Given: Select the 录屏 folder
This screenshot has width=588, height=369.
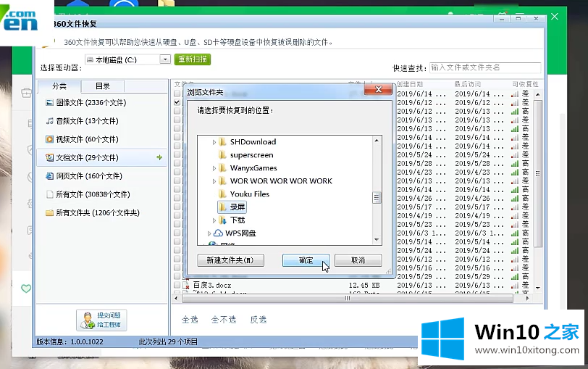Looking at the screenshot, I should tap(232, 207).
